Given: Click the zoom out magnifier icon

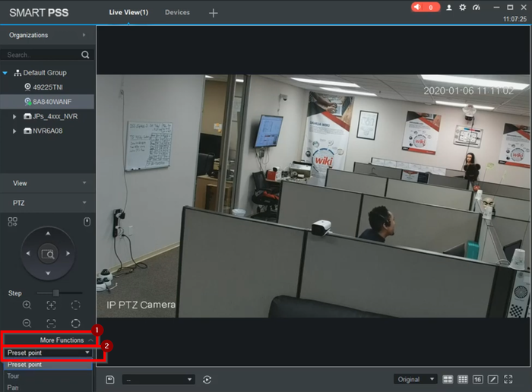Looking at the screenshot, I should click(27, 323).
